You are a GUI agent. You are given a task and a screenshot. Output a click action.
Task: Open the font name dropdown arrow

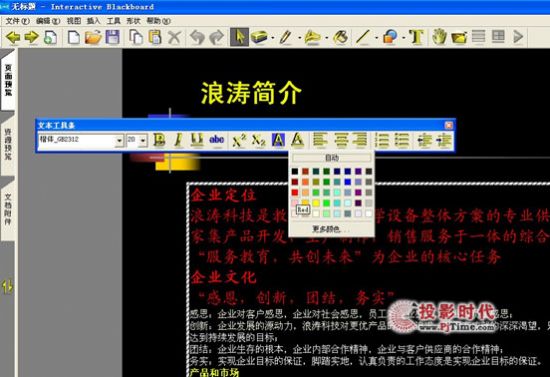click(x=119, y=141)
